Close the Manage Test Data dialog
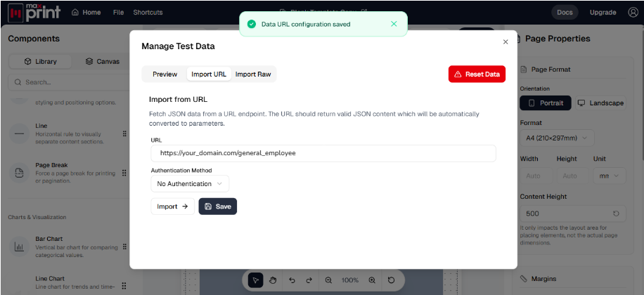 tap(505, 42)
